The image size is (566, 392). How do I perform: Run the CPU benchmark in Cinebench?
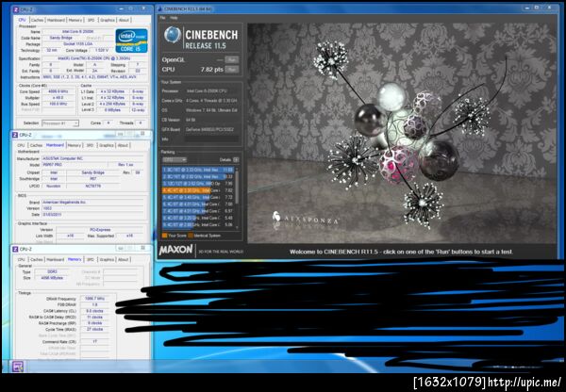tap(232, 69)
